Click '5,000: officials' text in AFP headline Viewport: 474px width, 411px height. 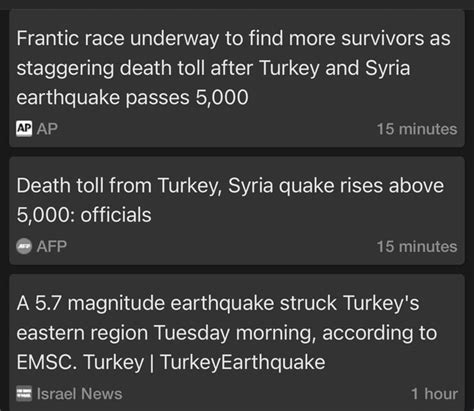coord(84,215)
